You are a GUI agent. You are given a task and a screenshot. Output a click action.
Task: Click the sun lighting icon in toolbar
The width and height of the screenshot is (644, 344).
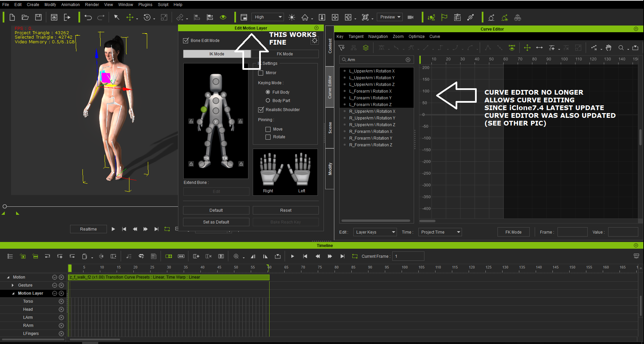pos(292,17)
